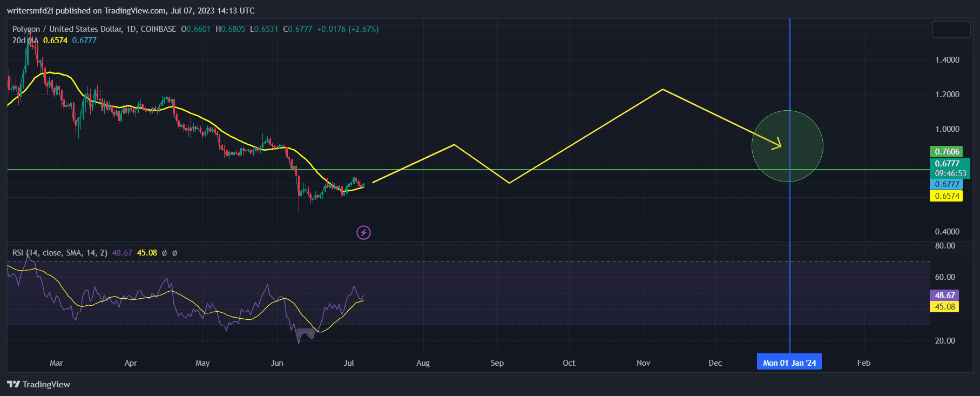Click the TradingView text link
980x396 pixels.
pyautogui.click(x=46, y=384)
